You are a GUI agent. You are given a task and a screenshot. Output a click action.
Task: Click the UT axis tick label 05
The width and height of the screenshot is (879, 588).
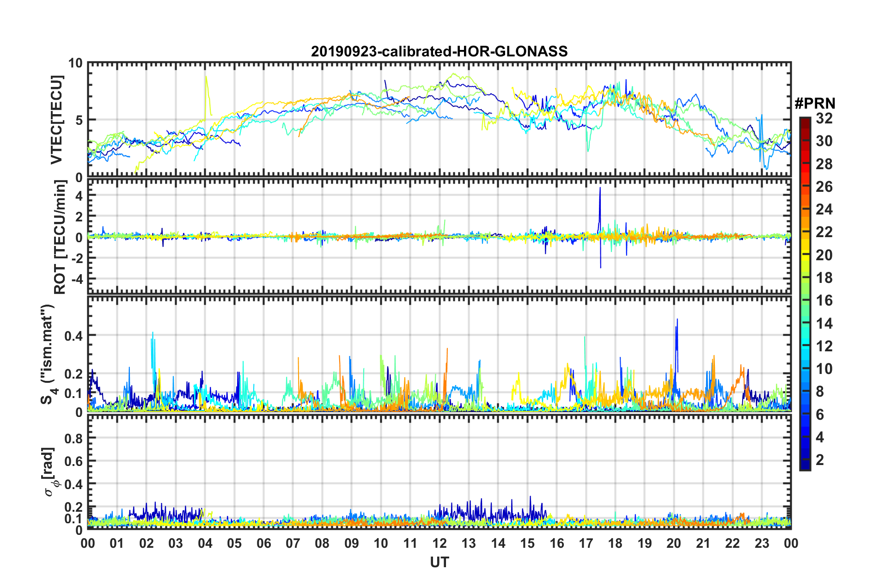(234, 543)
